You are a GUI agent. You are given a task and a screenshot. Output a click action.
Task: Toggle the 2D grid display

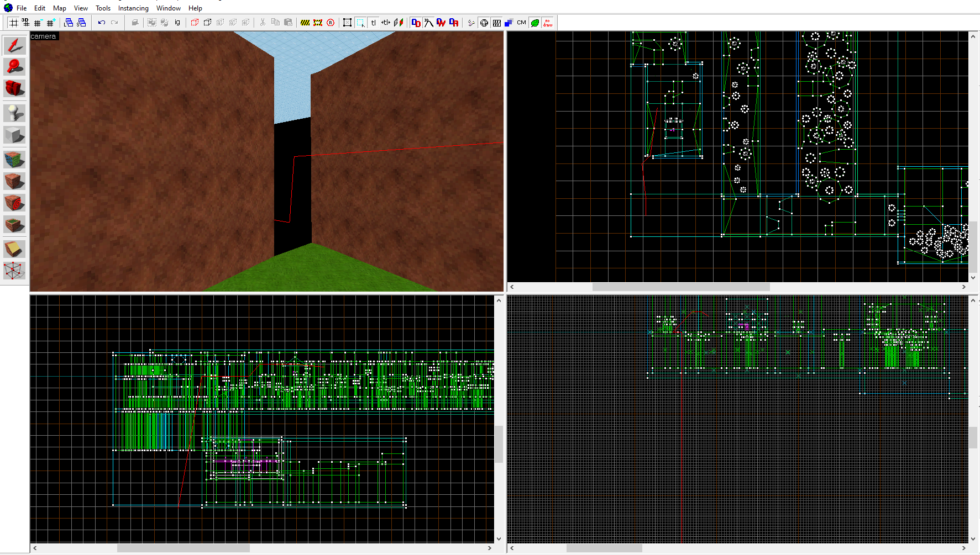[13, 23]
